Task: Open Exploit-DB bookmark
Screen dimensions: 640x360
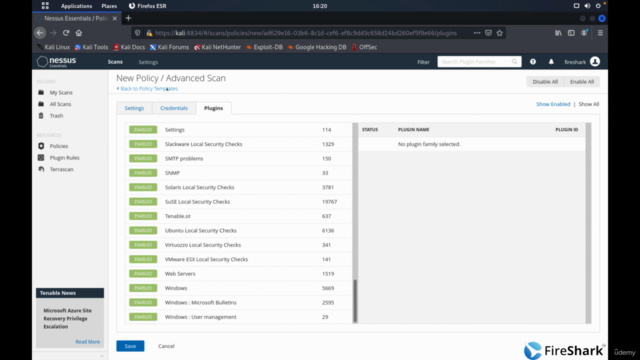Action: pos(264,47)
